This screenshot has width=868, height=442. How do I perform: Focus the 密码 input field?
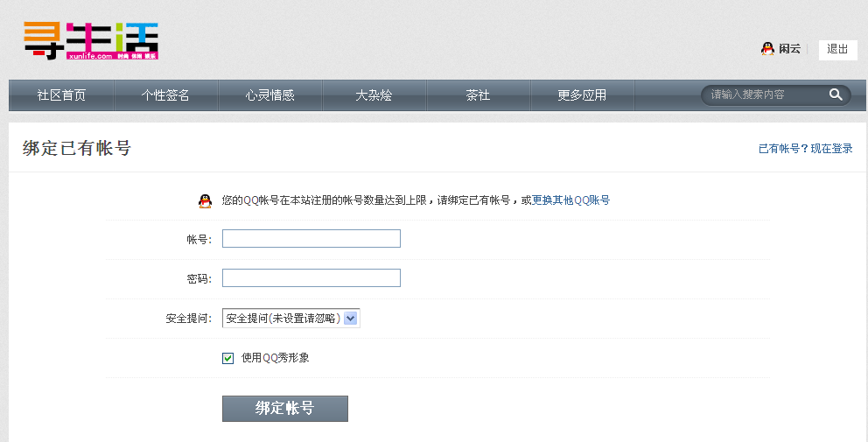click(311, 278)
